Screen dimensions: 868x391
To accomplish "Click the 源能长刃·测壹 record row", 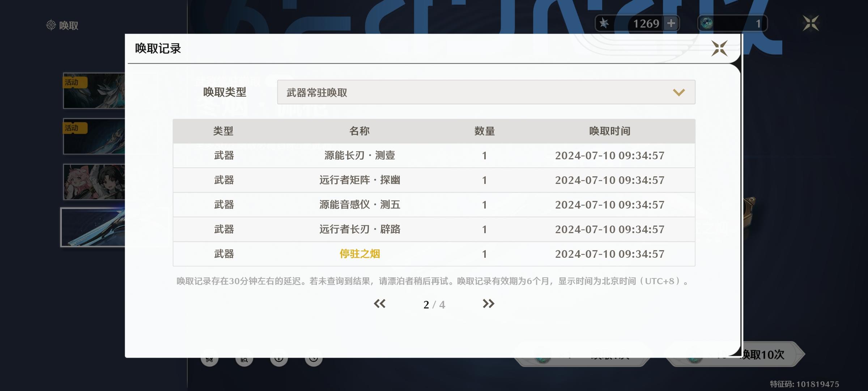I will (359, 156).
